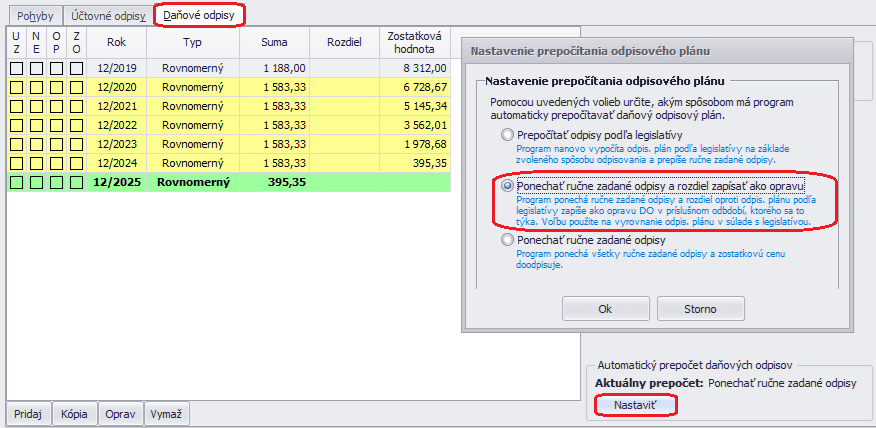Choose Ponechať ručne zadané odpisy a rozdiel option
This screenshot has height=428, width=876.
click(x=508, y=186)
